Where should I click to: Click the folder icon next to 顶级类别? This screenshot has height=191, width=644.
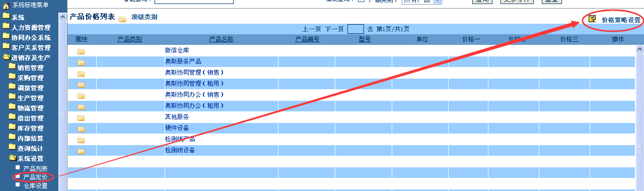pos(122,19)
